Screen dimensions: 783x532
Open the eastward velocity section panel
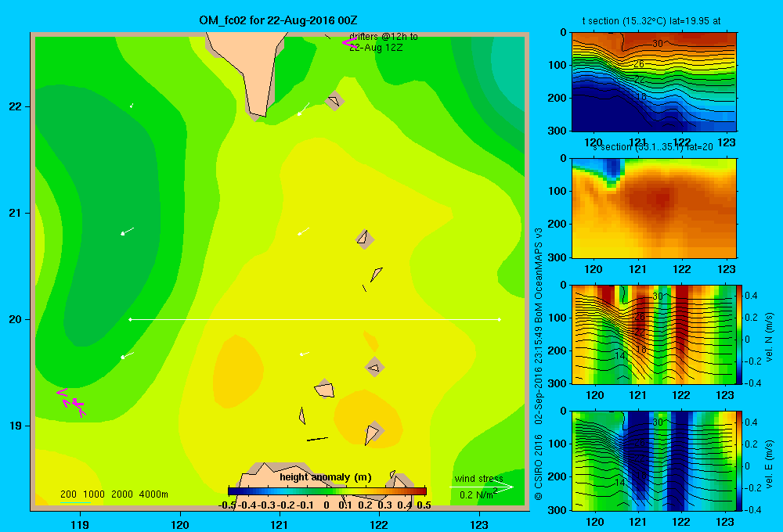point(654,461)
